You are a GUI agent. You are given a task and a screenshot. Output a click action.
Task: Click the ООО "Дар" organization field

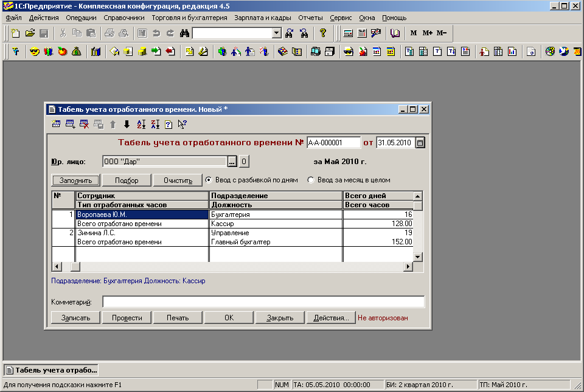(165, 162)
